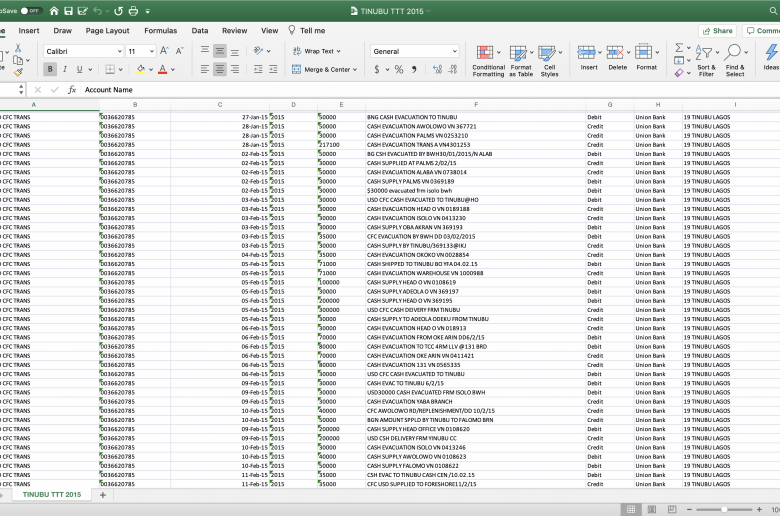Viewport: 780px width, 516px height.
Task: Copy using the Copy icon
Action: (18, 60)
